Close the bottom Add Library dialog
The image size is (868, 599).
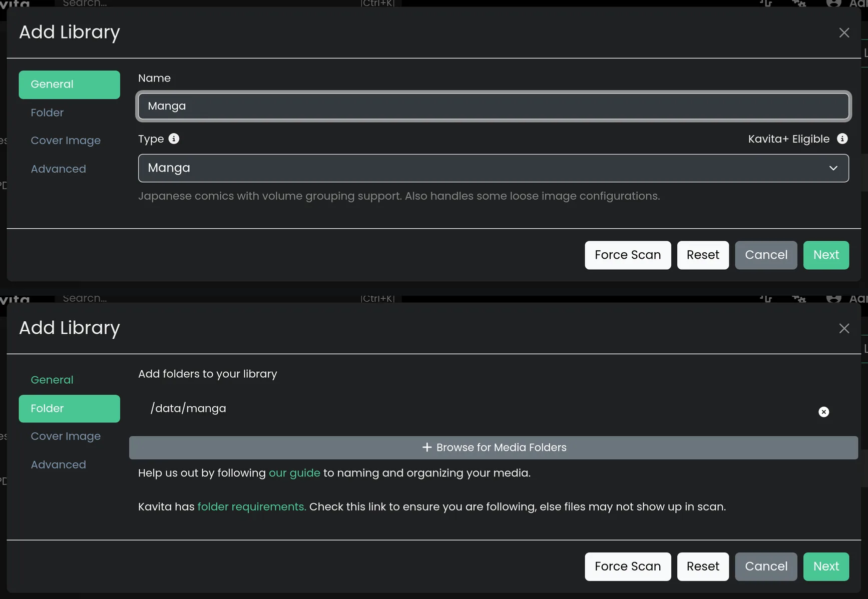click(x=844, y=328)
